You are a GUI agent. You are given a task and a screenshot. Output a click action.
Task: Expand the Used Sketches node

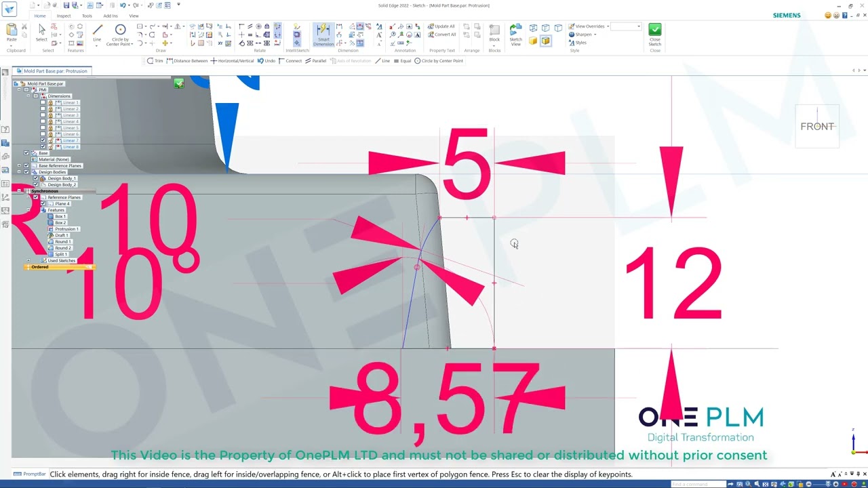28,260
